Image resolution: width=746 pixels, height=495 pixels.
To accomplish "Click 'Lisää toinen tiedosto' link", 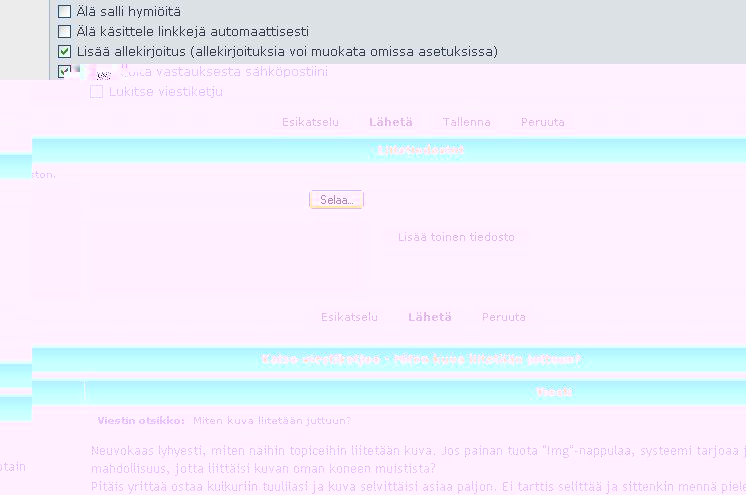I will [x=456, y=237].
